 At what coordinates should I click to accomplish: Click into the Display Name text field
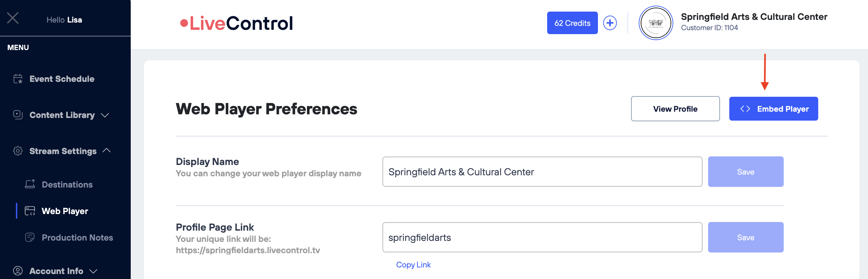click(542, 172)
